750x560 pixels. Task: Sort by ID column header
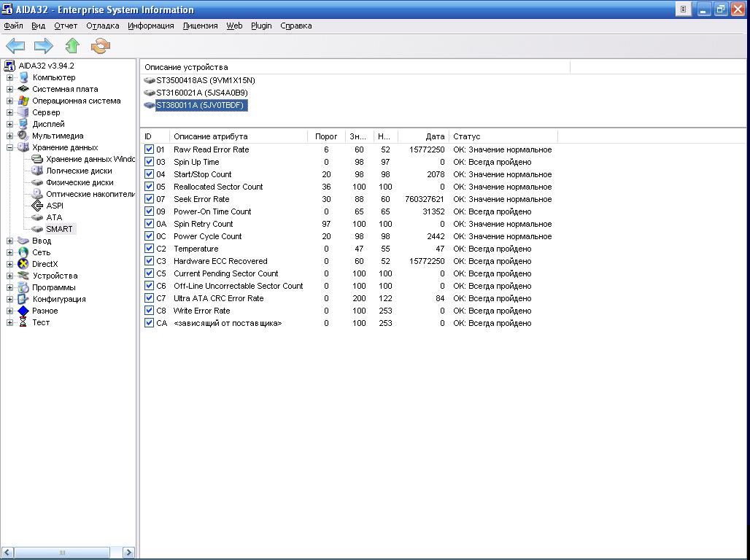click(x=155, y=136)
